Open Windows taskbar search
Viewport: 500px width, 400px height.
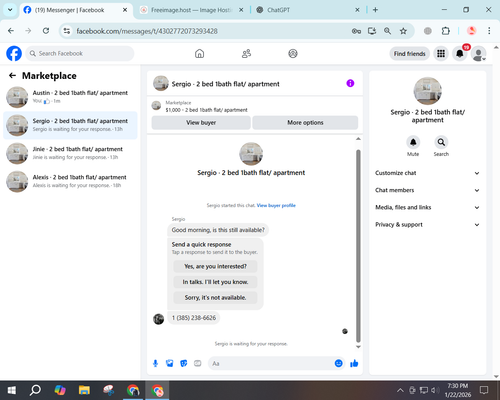35,390
